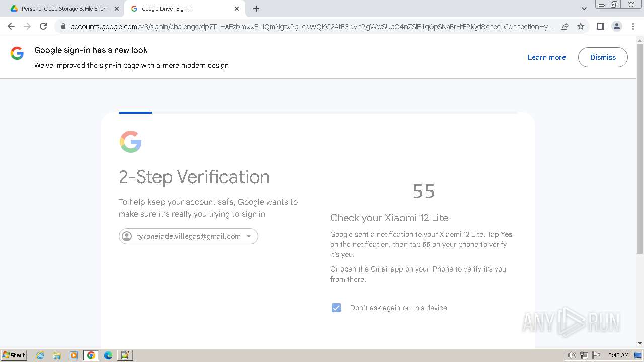The image size is (644, 362).
Task: Dismiss the new sign-in look banner
Action: tap(603, 57)
